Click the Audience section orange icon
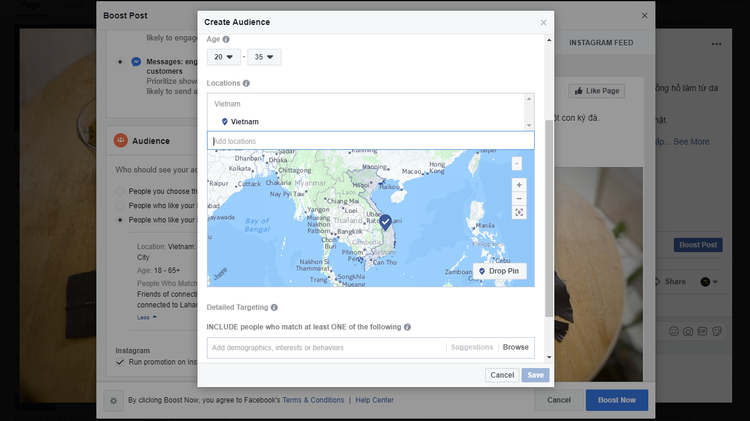 [x=121, y=141]
